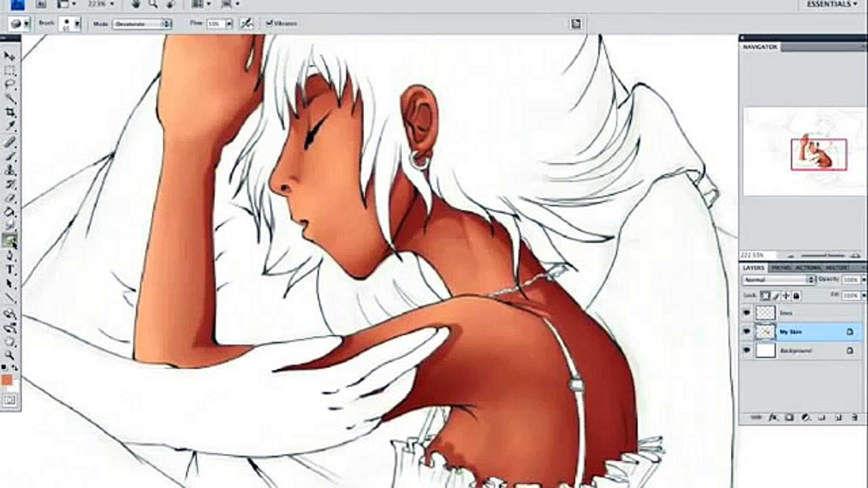Viewport: 868px width, 488px height.
Task: Click the Zoom tool in application bar
Action: pyautogui.click(x=153, y=5)
